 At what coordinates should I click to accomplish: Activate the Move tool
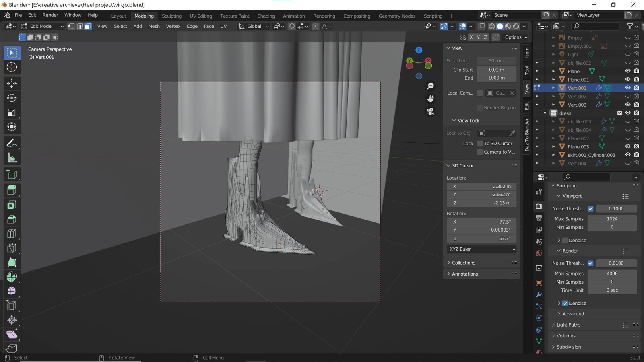pos(12,83)
